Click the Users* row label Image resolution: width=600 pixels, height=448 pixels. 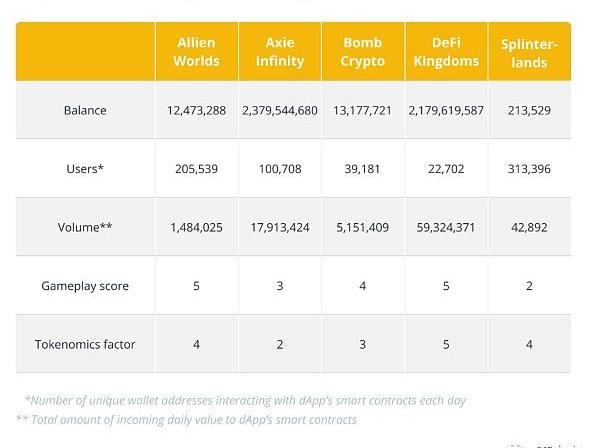(x=85, y=168)
